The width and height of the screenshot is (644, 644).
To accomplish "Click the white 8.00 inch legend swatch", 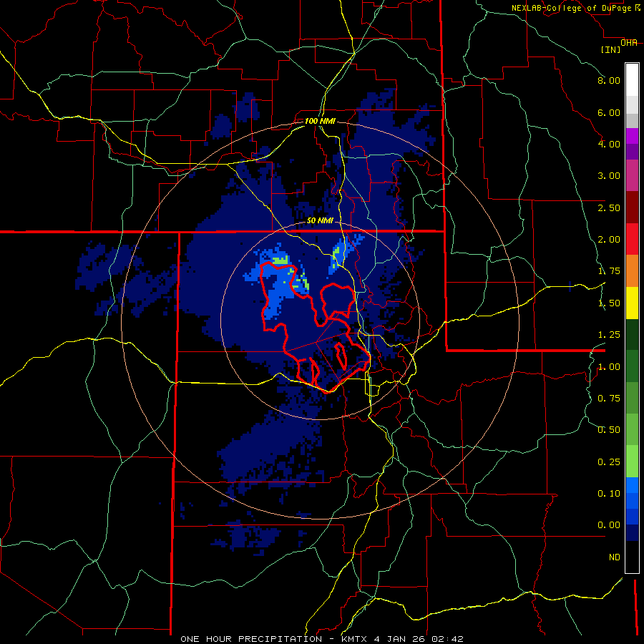I will pos(632,80).
